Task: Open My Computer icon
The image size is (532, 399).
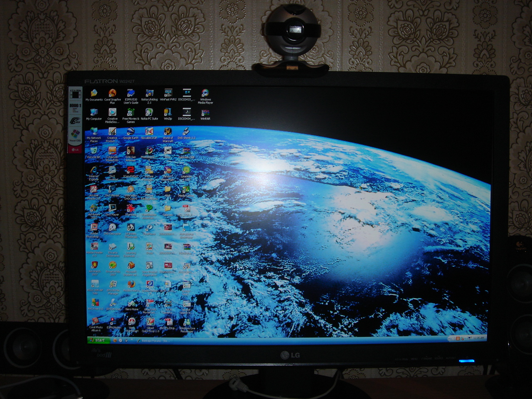Action: click(94, 114)
